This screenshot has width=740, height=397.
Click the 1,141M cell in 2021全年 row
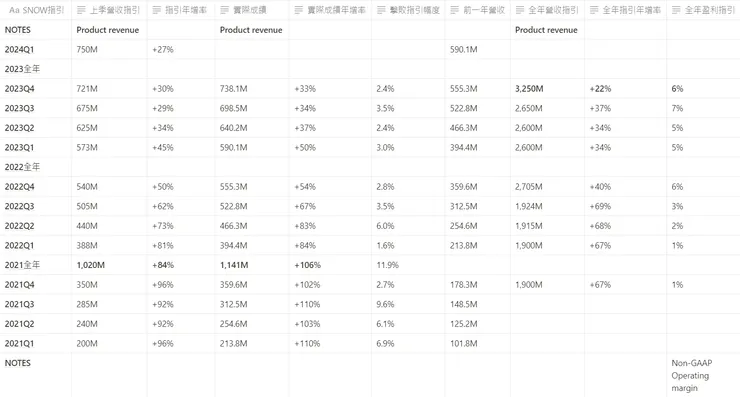click(x=234, y=265)
